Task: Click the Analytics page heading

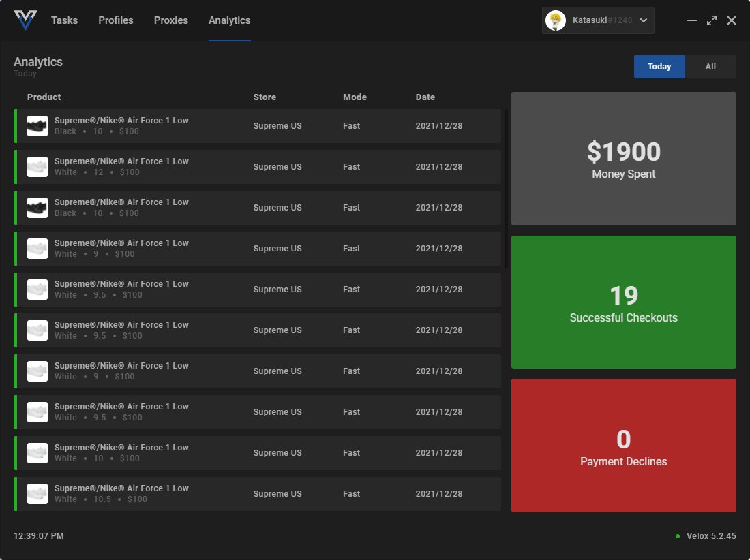Action: tap(37, 62)
